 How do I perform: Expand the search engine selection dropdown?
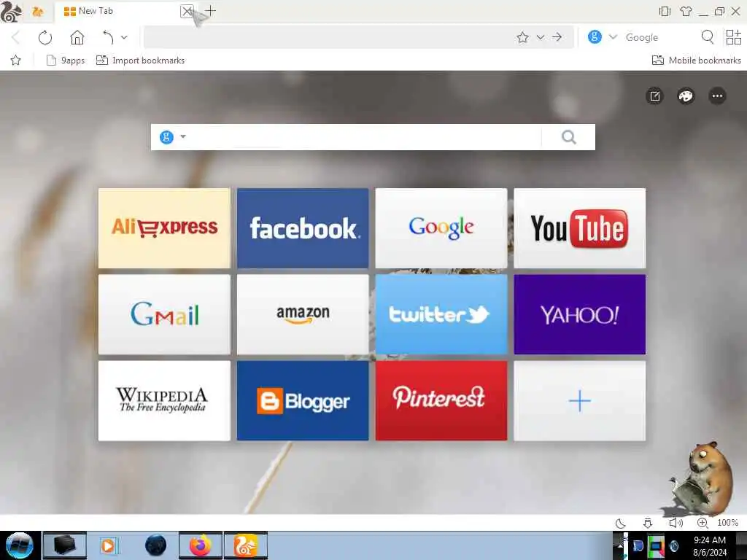pyautogui.click(x=613, y=37)
